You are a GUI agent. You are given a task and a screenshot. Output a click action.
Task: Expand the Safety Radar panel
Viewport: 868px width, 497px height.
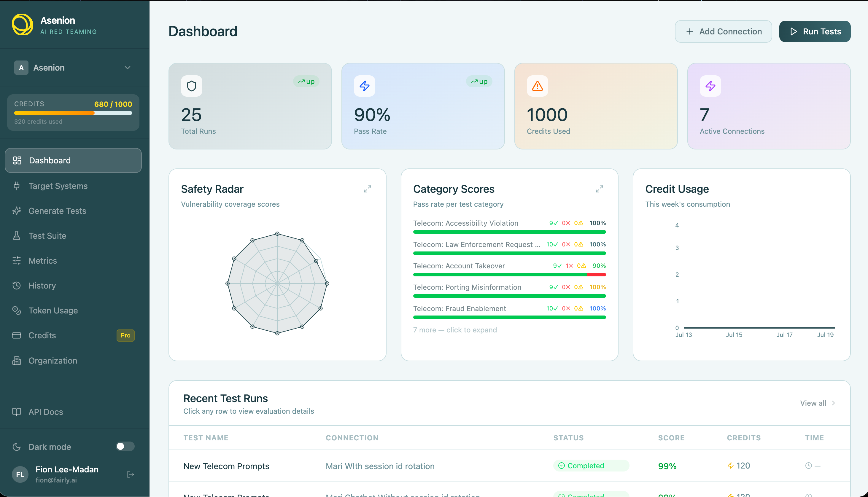tap(368, 189)
